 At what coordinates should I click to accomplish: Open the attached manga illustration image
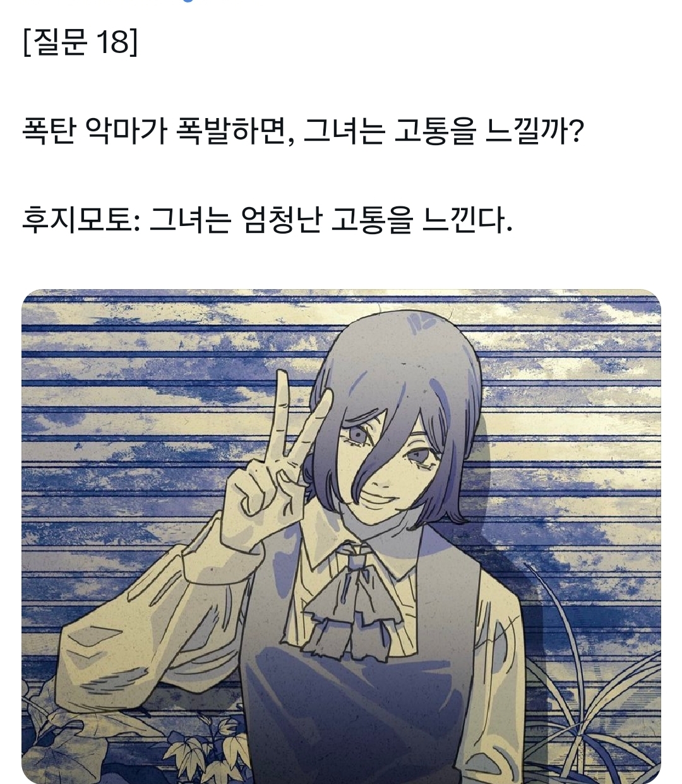click(341, 537)
